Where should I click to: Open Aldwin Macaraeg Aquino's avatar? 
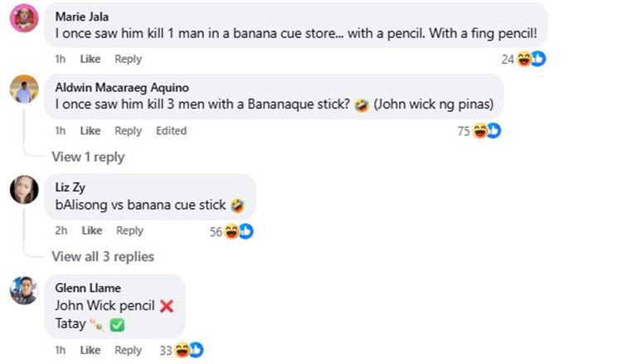click(x=24, y=89)
